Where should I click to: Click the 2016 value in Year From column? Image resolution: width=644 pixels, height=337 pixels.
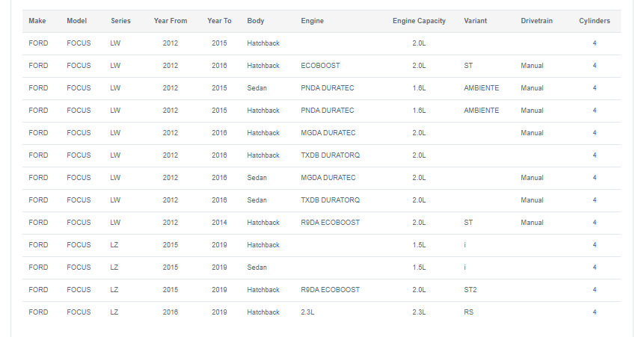coord(170,312)
